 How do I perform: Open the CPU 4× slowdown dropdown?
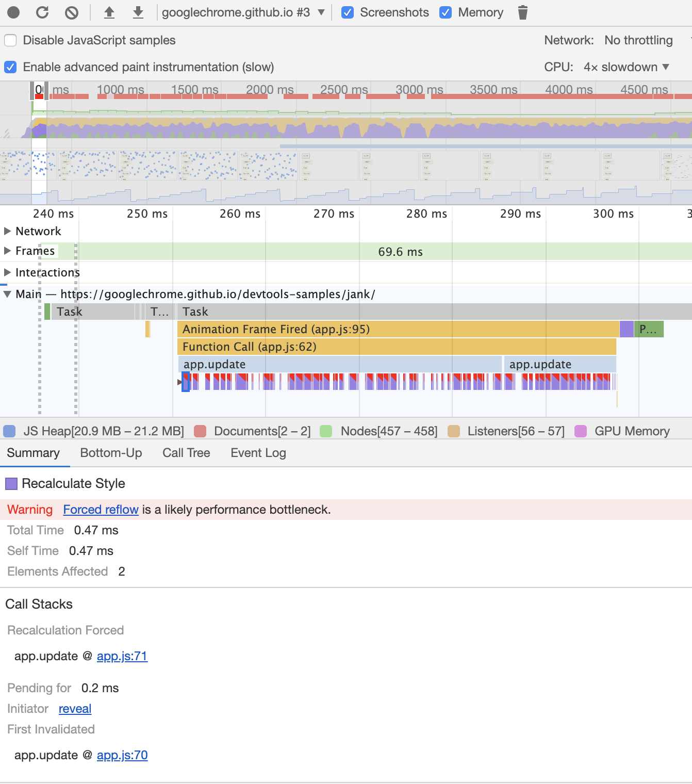click(x=627, y=67)
